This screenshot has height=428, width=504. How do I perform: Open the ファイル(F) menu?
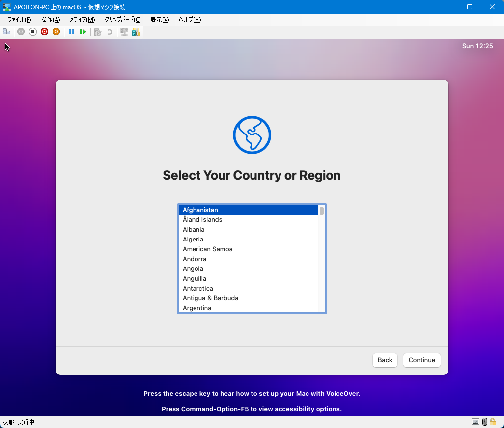tap(19, 20)
